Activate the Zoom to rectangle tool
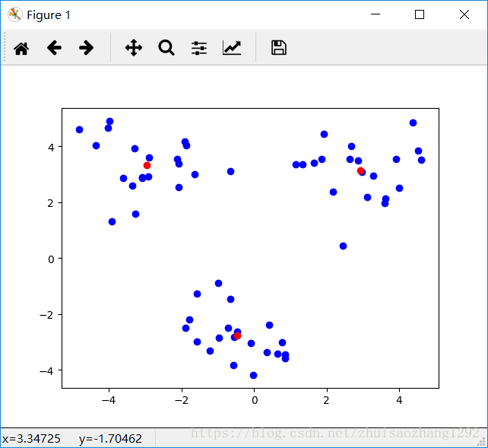Viewport: 488px width, 448px height. pos(166,48)
